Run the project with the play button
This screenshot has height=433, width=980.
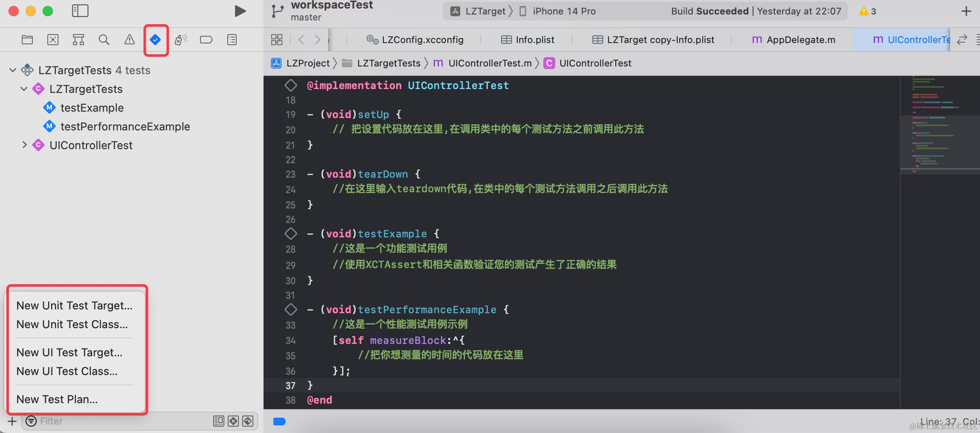pos(240,11)
